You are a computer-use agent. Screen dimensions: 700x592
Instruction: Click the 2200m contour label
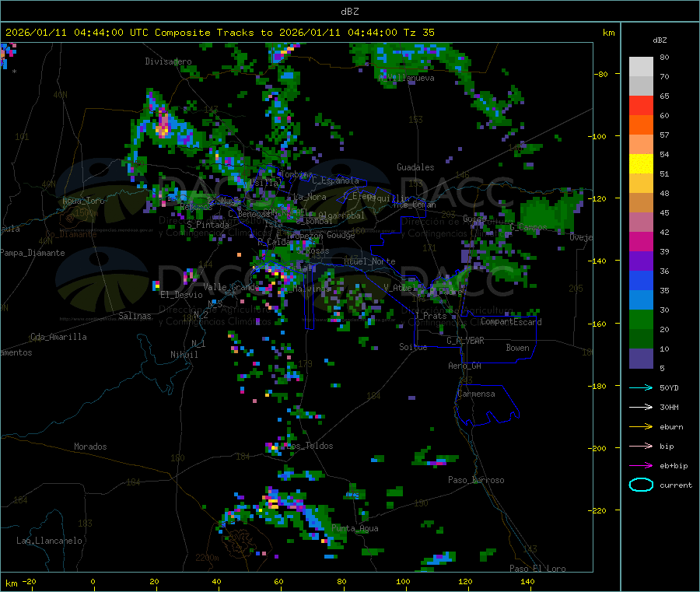pos(207,558)
